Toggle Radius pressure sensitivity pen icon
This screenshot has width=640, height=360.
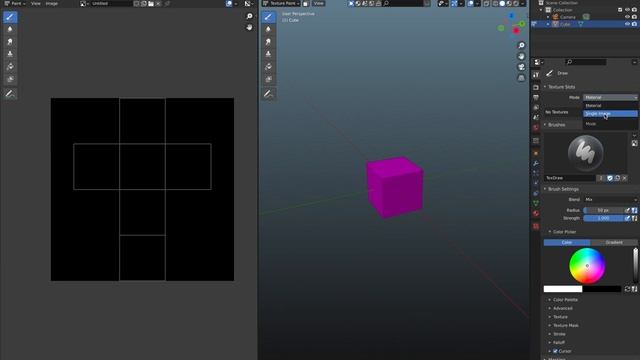pos(627,210)
